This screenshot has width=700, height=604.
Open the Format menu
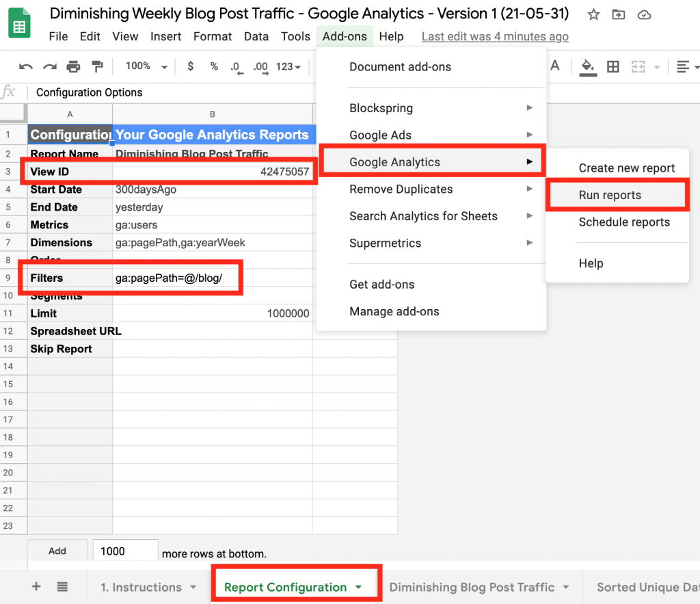[213, 37]
